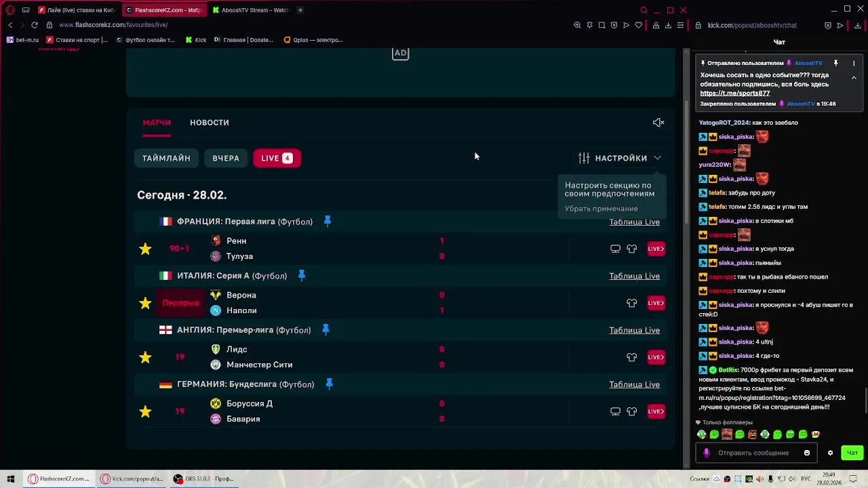Open the taskbar clock and date
Screen dimensions: 868x488
pos(827,479)
